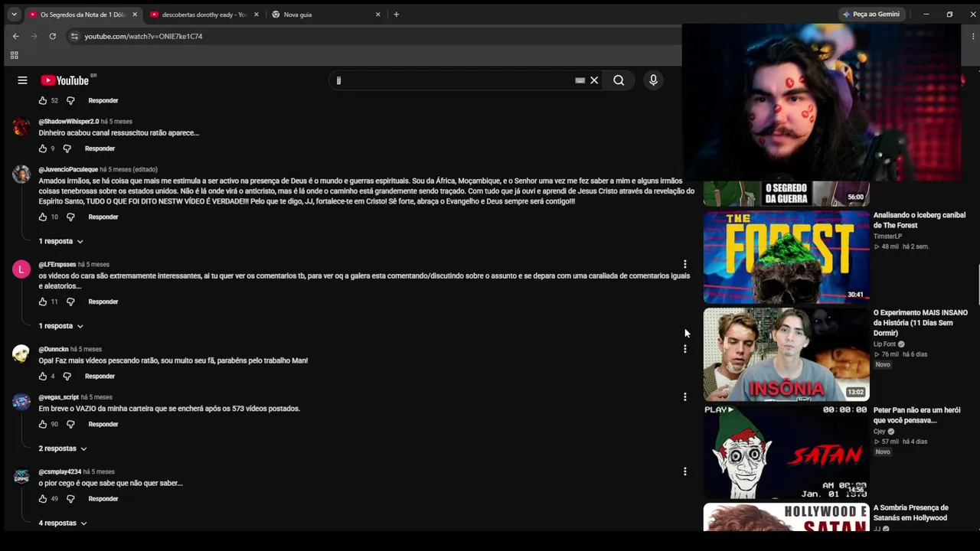Reload the current page
Screen dimensions: 980x551
[52, 36]
